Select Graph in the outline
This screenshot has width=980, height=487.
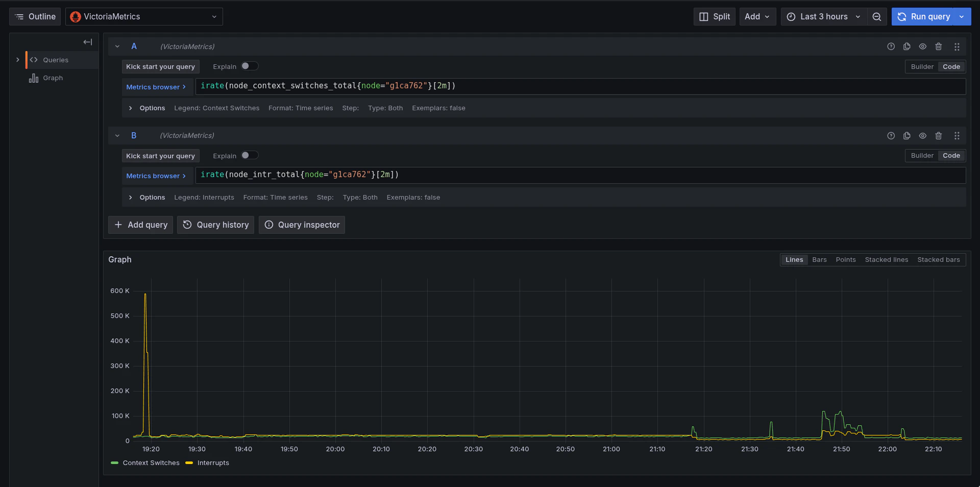(x=53, y=78)
